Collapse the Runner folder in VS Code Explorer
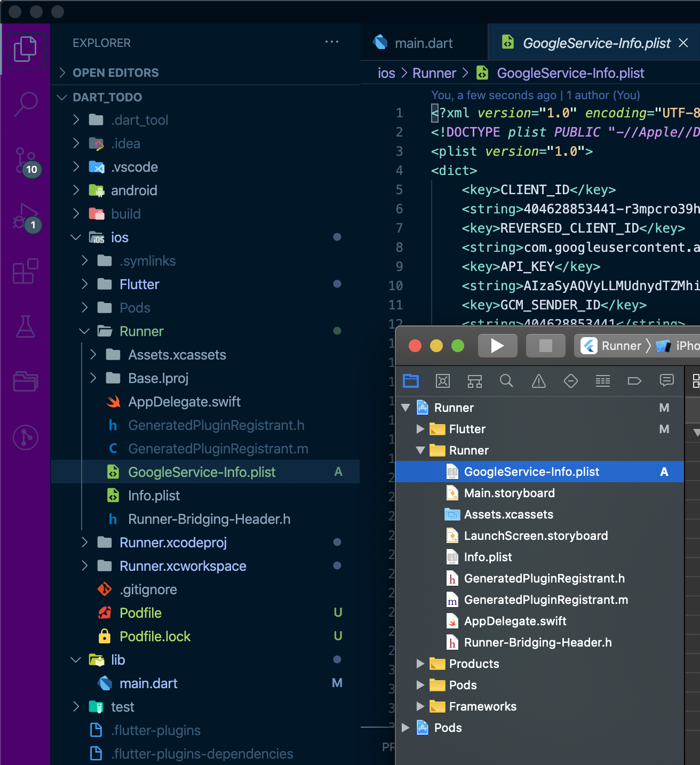The image size is (700, 765). [x=205, y=331]
